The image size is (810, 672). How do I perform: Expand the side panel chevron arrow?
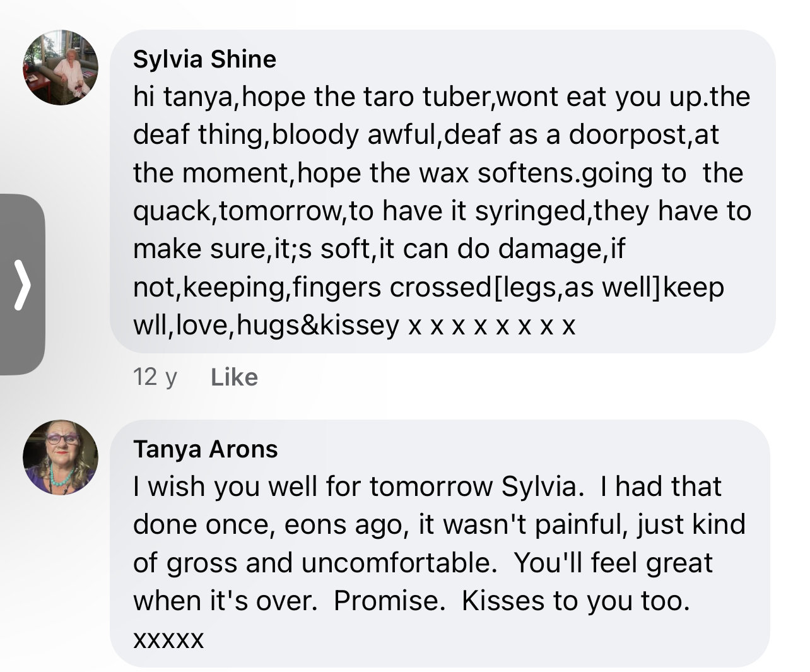tap(22, 285)
